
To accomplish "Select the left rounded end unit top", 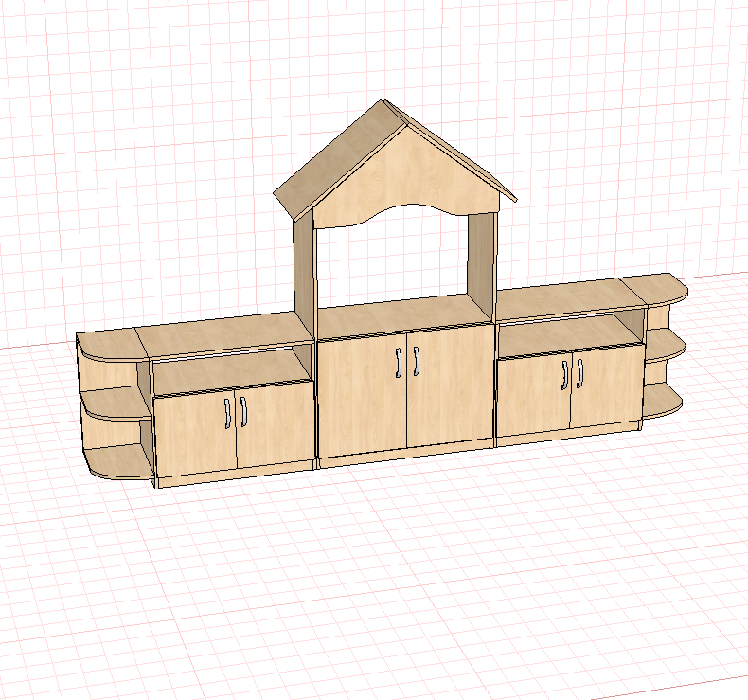I will (x=112, y=345).
